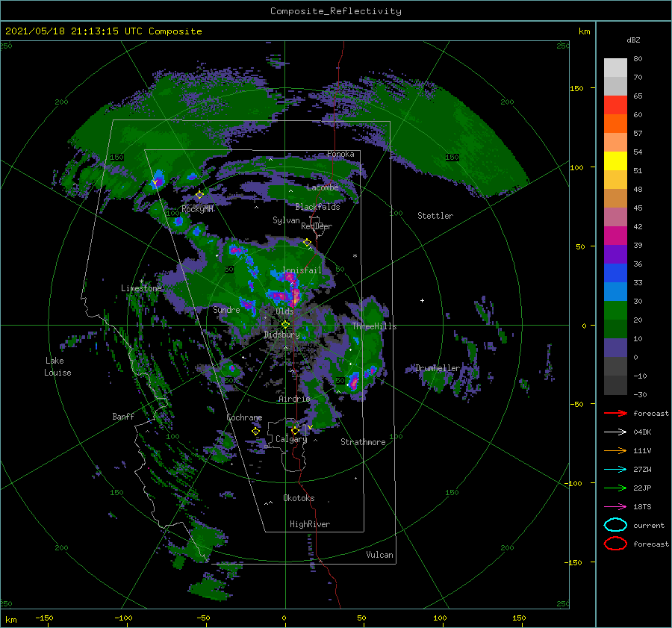Select the Innisfail label on the map
The image size is (672, 628).
tap(302, 270)
